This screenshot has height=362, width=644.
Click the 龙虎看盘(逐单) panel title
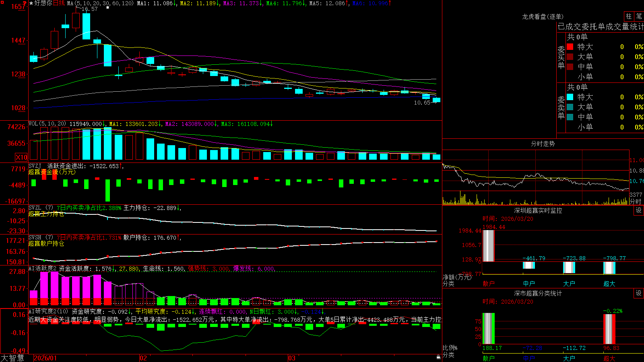click(x=543, y=16)
